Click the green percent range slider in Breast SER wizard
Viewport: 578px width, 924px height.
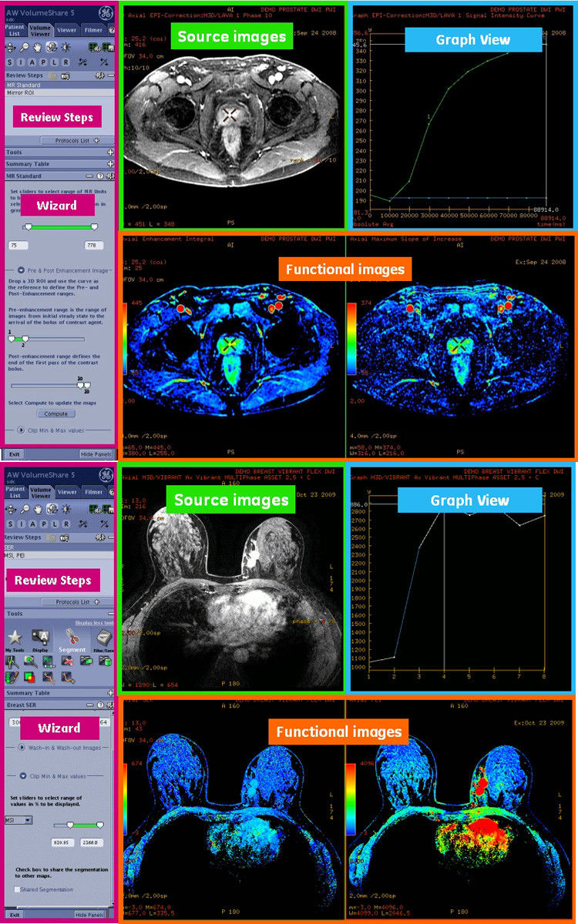[x=79, y=825]
